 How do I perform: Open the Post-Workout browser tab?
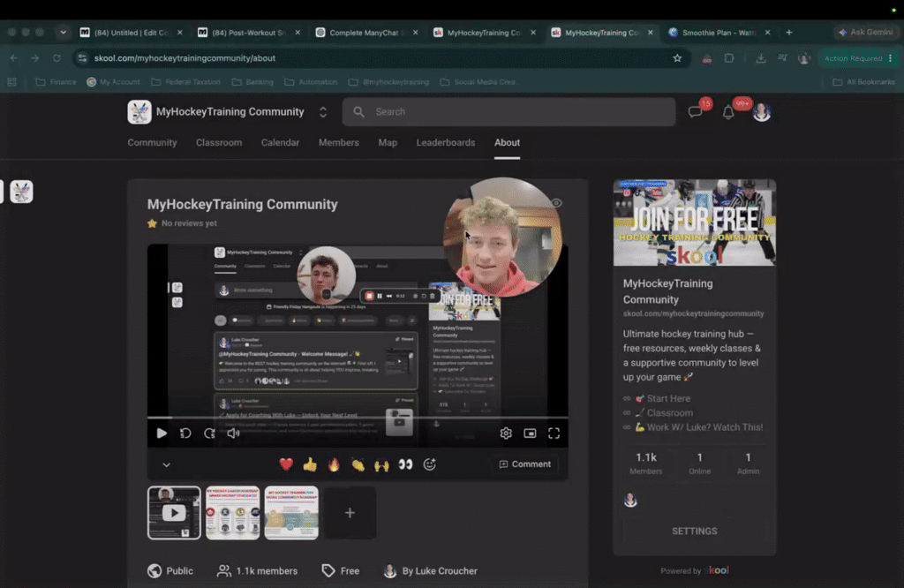point(249,33)
